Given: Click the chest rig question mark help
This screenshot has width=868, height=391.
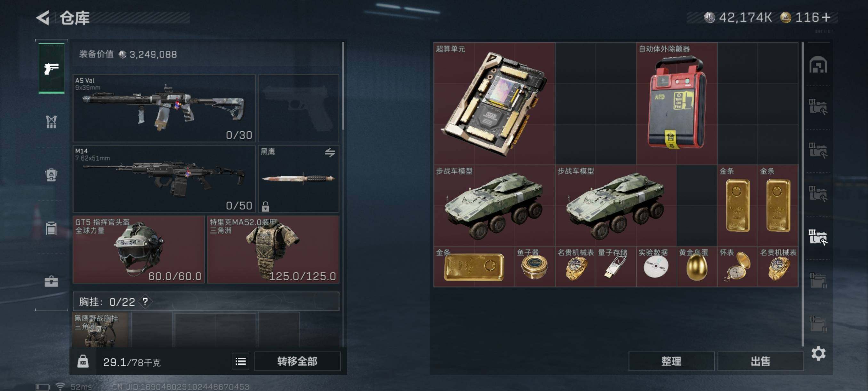Looking at the screenshot, I should [x=145, y=301].
